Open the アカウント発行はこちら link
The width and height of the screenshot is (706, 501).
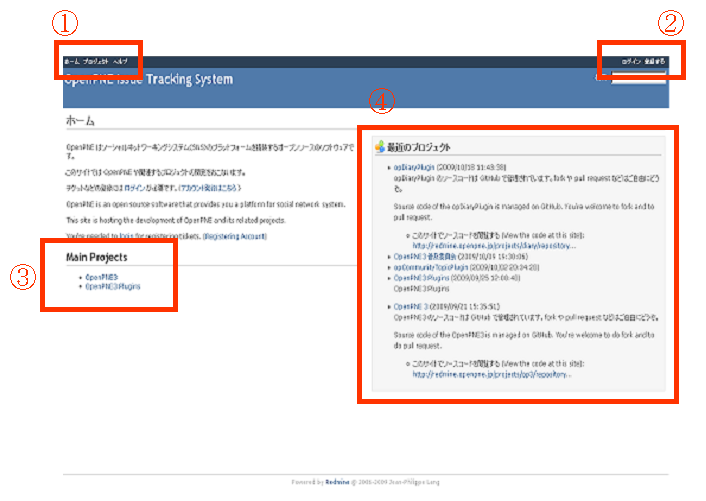[x=208, y=188]
